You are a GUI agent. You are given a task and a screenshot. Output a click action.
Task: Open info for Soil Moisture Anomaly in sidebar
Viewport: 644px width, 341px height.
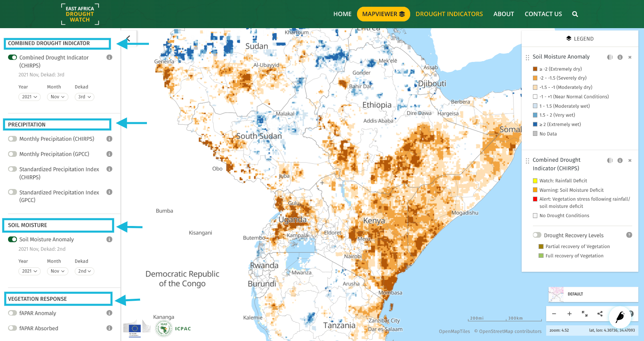point(109,239)
